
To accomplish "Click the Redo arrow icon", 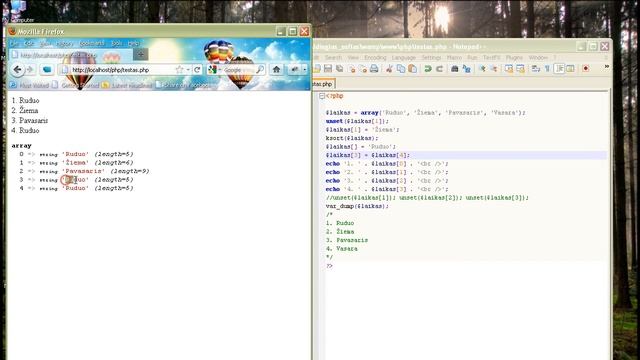I will [439, 69].
